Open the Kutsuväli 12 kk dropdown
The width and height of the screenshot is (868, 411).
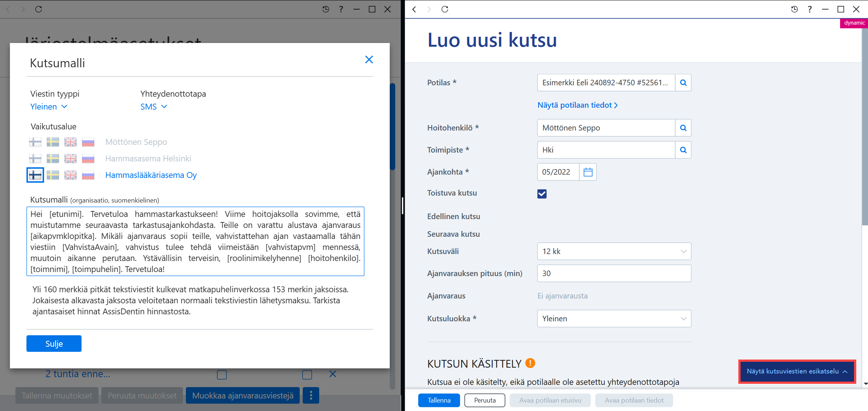(x=614, y=251)
